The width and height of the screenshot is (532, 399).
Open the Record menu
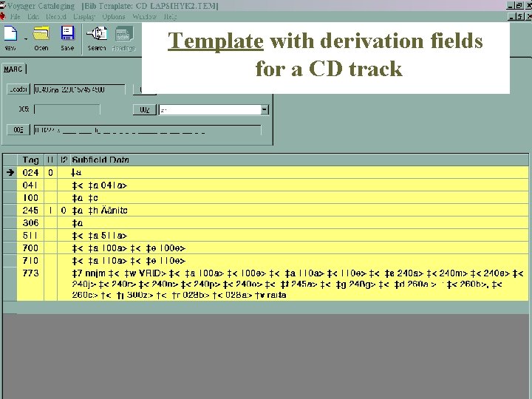click(56, 16)
